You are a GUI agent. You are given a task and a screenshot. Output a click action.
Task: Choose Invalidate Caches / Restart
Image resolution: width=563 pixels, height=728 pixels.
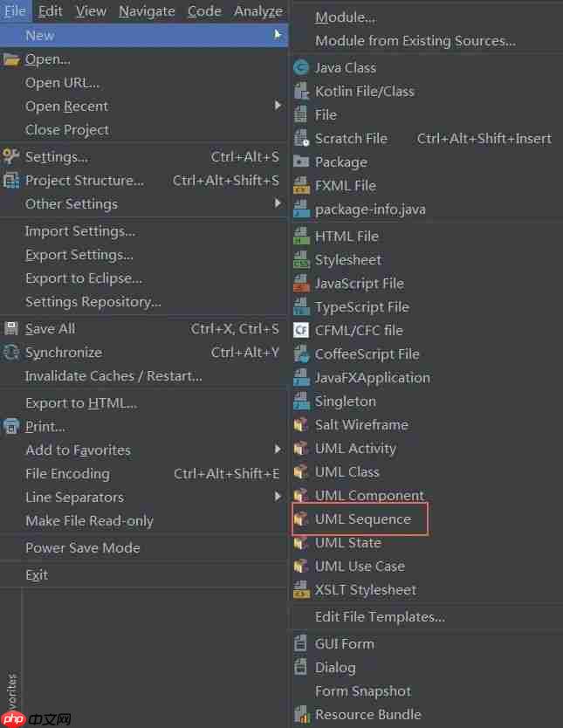113,376
